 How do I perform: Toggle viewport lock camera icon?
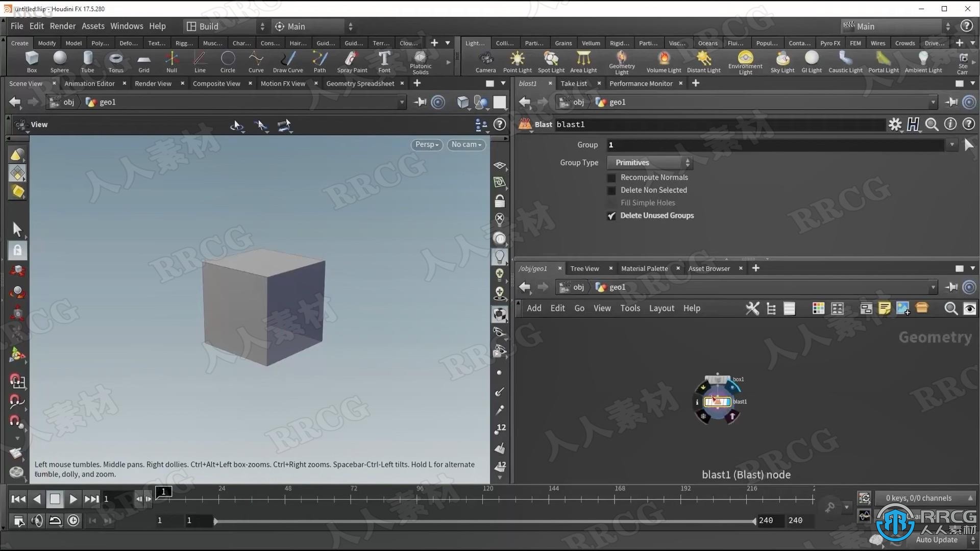(500, 202)
